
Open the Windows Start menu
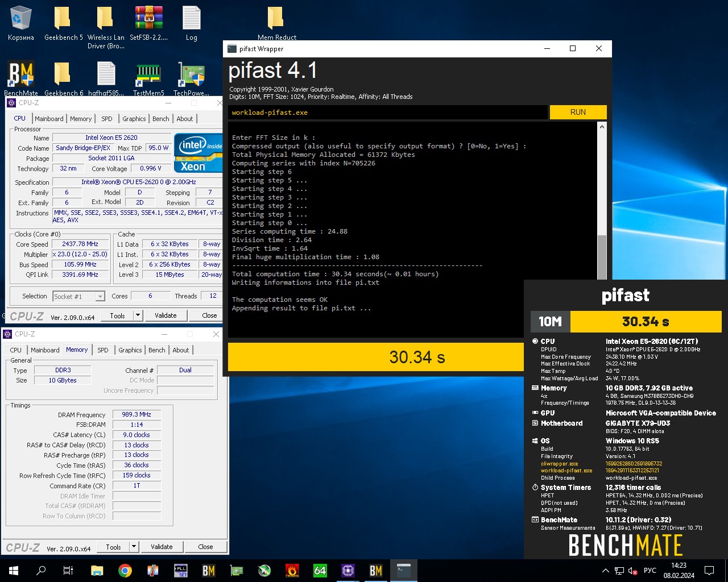[14, 571]
